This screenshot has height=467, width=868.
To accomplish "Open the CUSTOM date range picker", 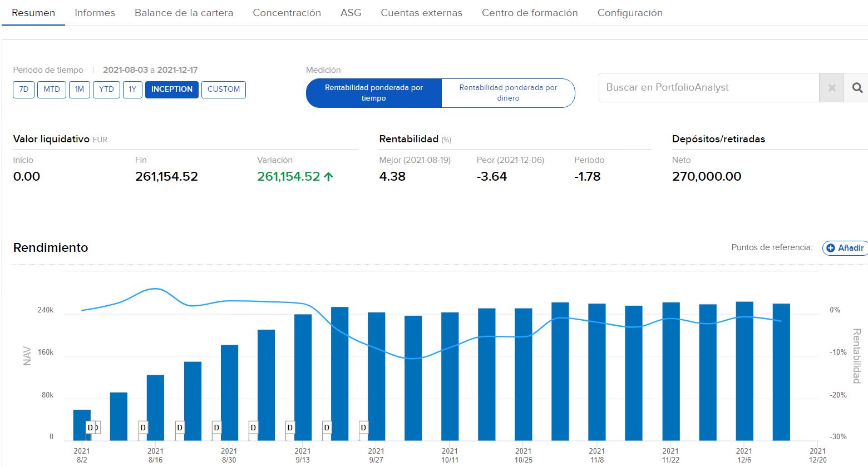I will click(223, 90).
